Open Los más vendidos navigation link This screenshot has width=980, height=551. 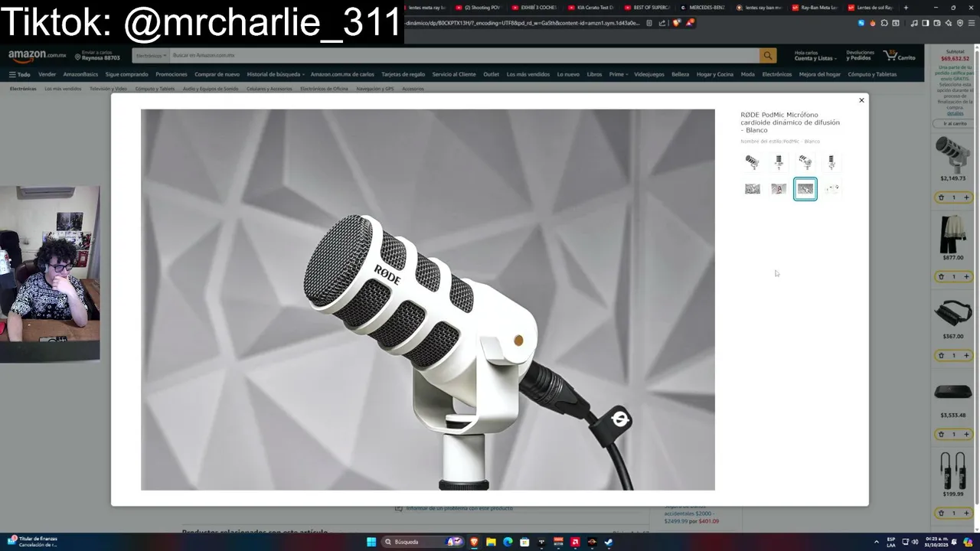(x=528, y=74)
